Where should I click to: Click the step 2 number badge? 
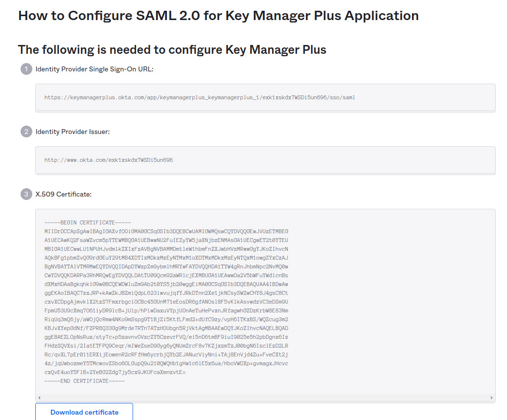(26, 132)
